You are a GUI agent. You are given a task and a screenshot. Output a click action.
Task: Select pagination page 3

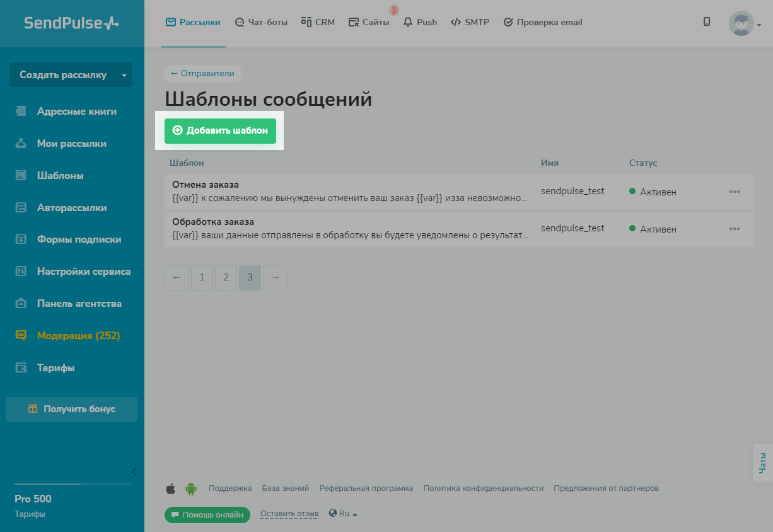pyautogui.click(x=250, y=277)
